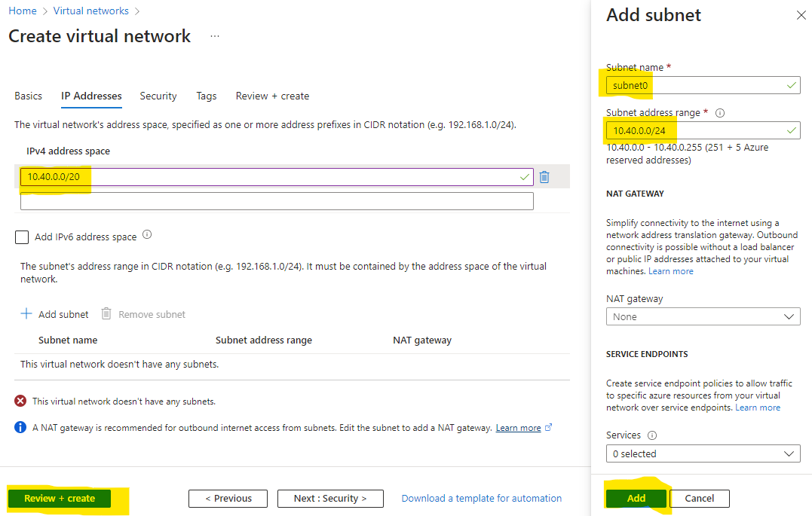Click the Subnet name column header

pos(68,340)
